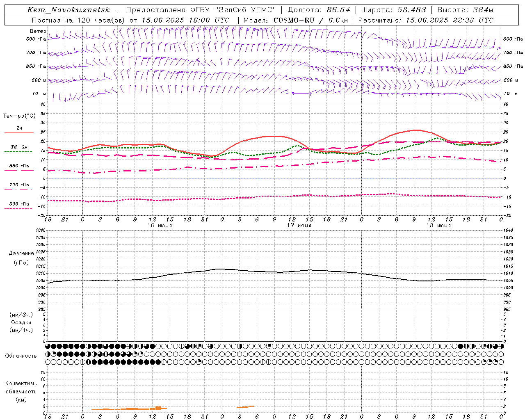
Task: Click the calculation time '15.06.2025 22:38 UTC'
Action: pos(450,20)
